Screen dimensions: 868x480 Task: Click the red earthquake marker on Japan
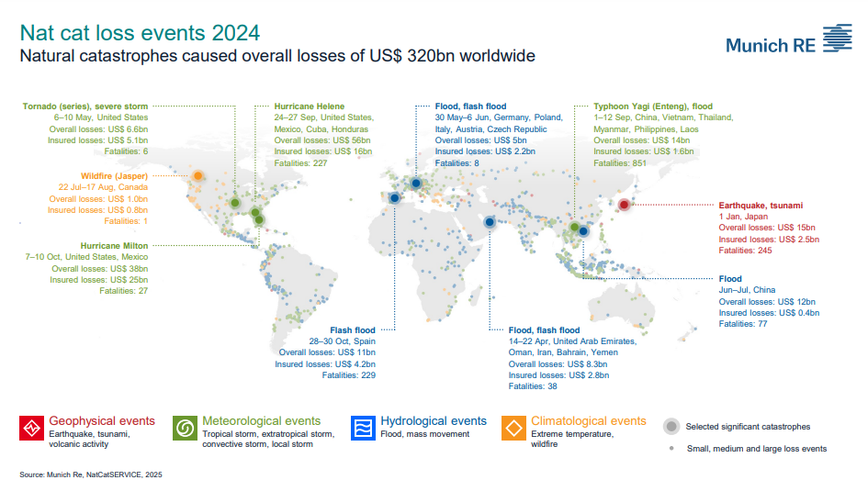click(x=624, y=205)
